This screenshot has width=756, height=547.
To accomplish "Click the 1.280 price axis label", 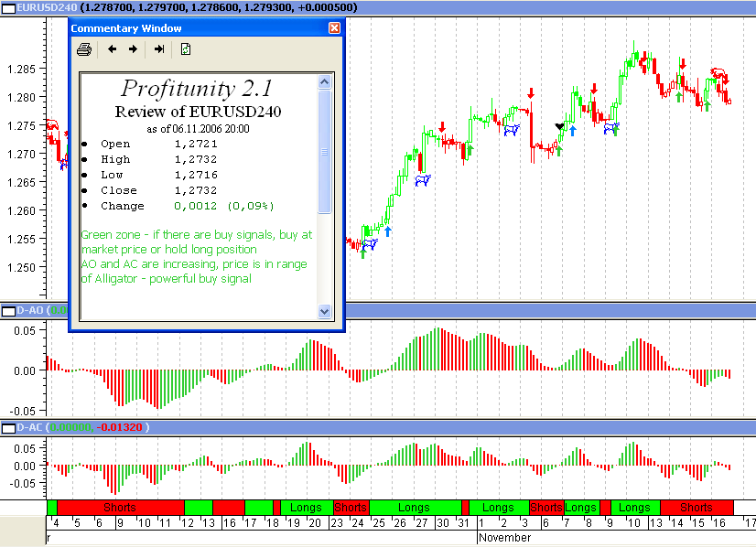I will pyautogui.click(x=22, y=98).
